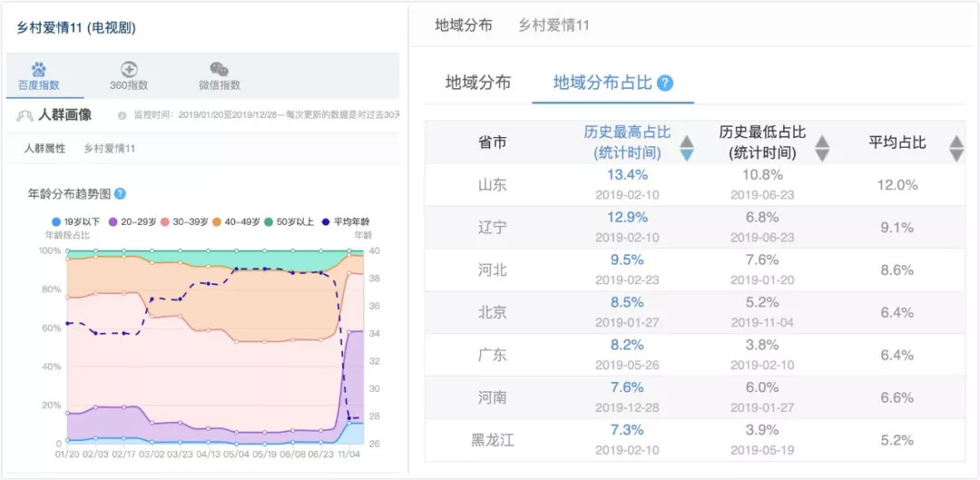The height and width of the screenshot is (480, 980).
Task: Click info icon before 监控时间 text
Action: [x=122, y=116]
